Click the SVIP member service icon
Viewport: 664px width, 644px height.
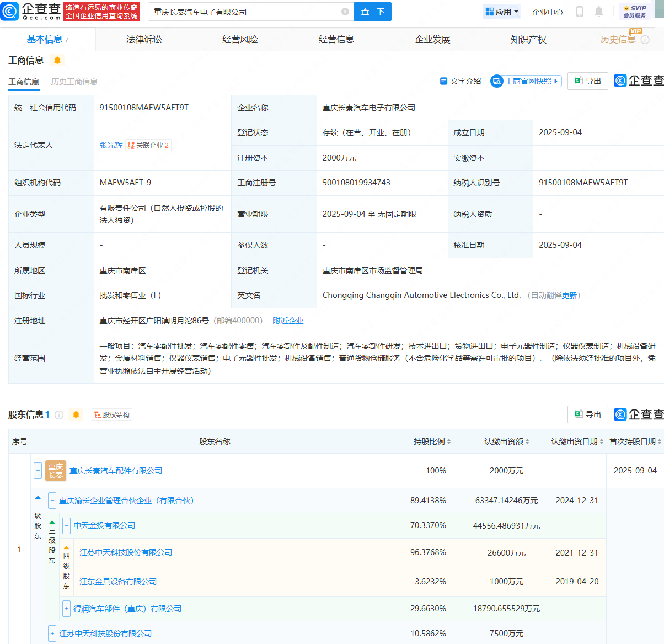coord(635,12)
